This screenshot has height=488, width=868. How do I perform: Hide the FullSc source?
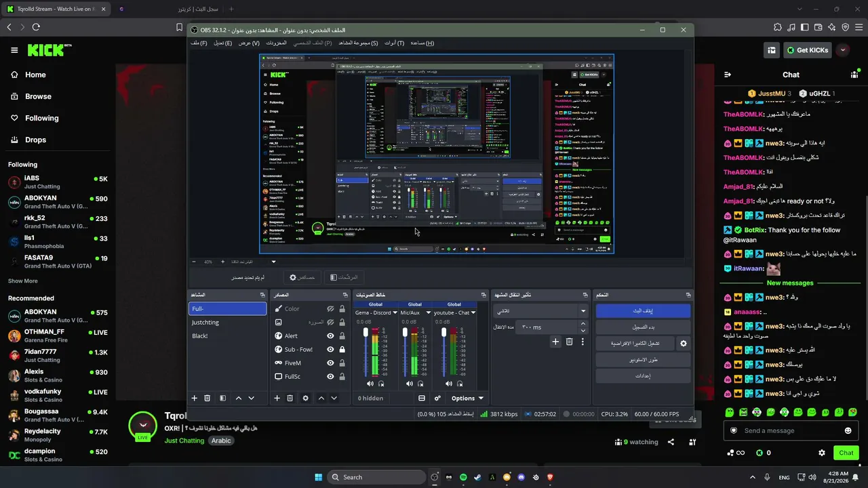[x=330, y=376]
